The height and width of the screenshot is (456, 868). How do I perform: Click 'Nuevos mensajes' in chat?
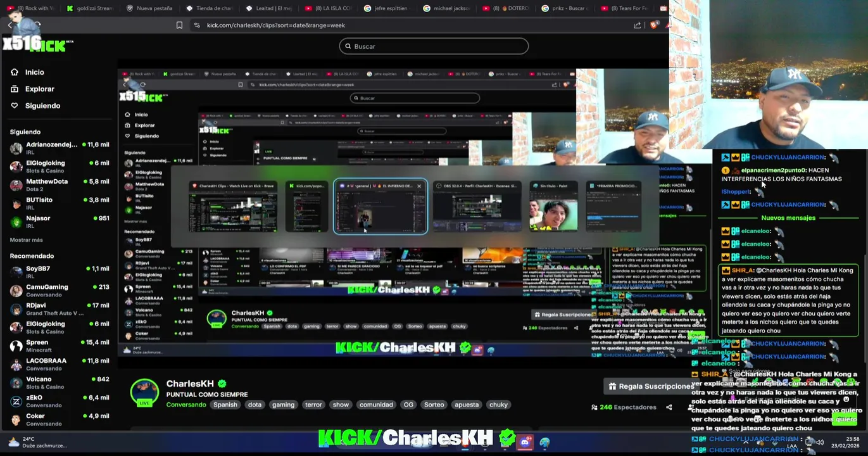point(788,218)
